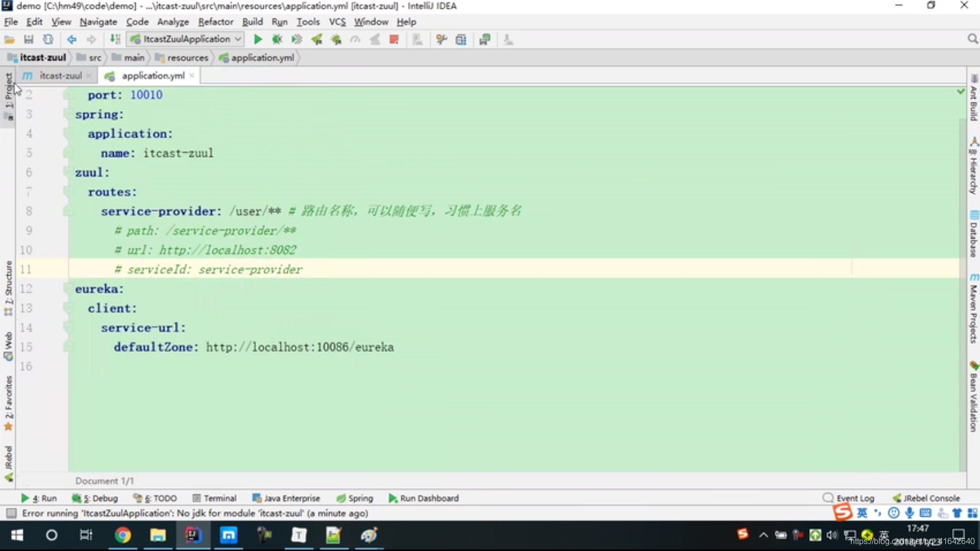The image size is (980, 551).
Task: Open the Java Enterprise tool window
Action: coord(286,498)
